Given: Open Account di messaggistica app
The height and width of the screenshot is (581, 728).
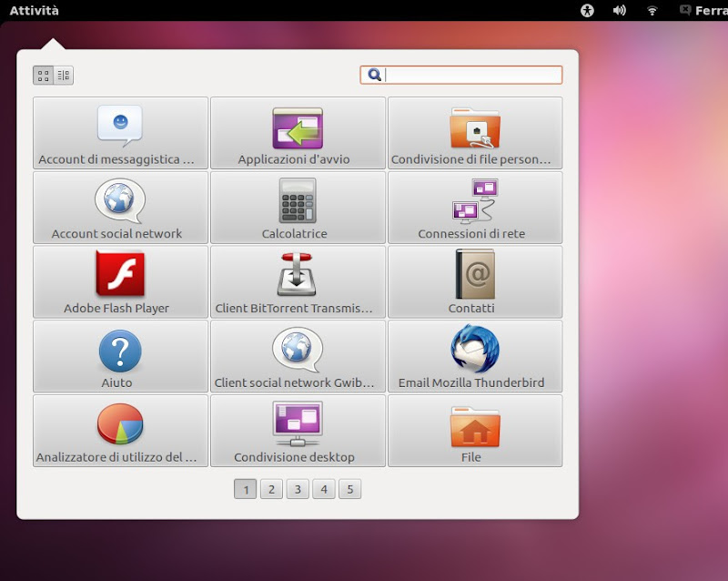Looking at the screenshot, I should (121, 133).
